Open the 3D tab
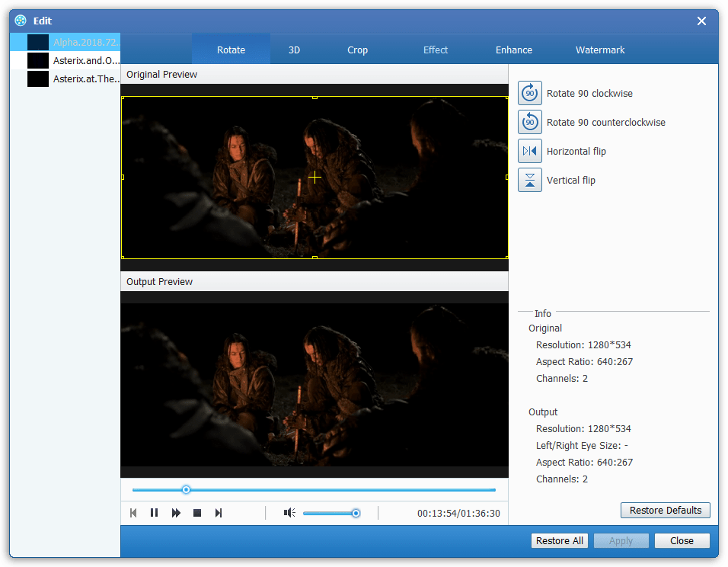 click(x=295, y=50)
